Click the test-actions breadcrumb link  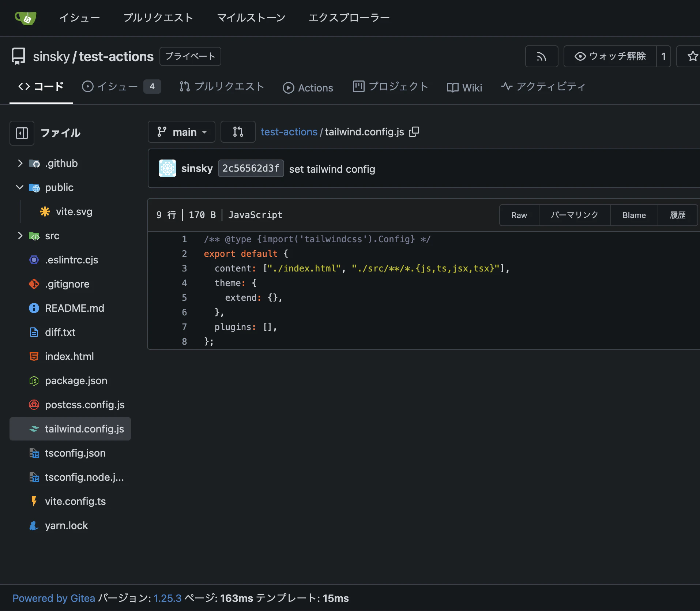(x=289, y=132)
